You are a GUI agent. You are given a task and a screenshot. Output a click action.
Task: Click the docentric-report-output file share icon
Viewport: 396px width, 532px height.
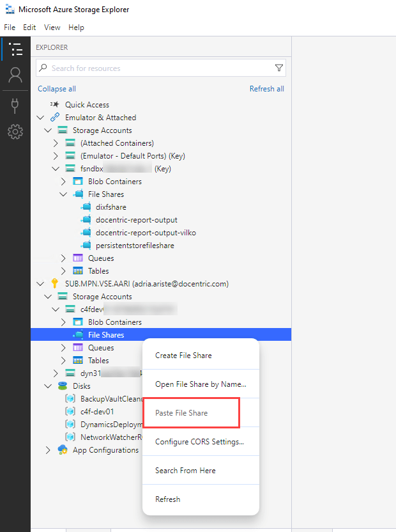86,219
